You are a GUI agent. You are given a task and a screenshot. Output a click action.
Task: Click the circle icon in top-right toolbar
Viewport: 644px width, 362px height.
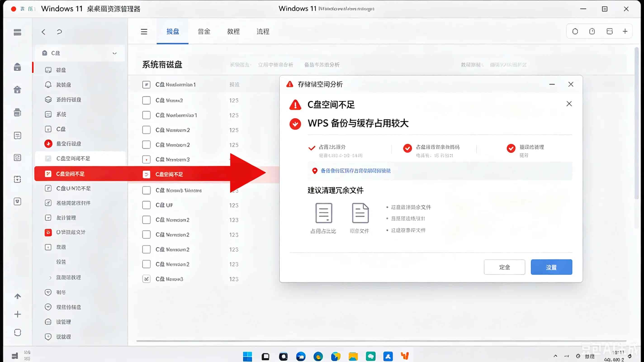[575, 31]
